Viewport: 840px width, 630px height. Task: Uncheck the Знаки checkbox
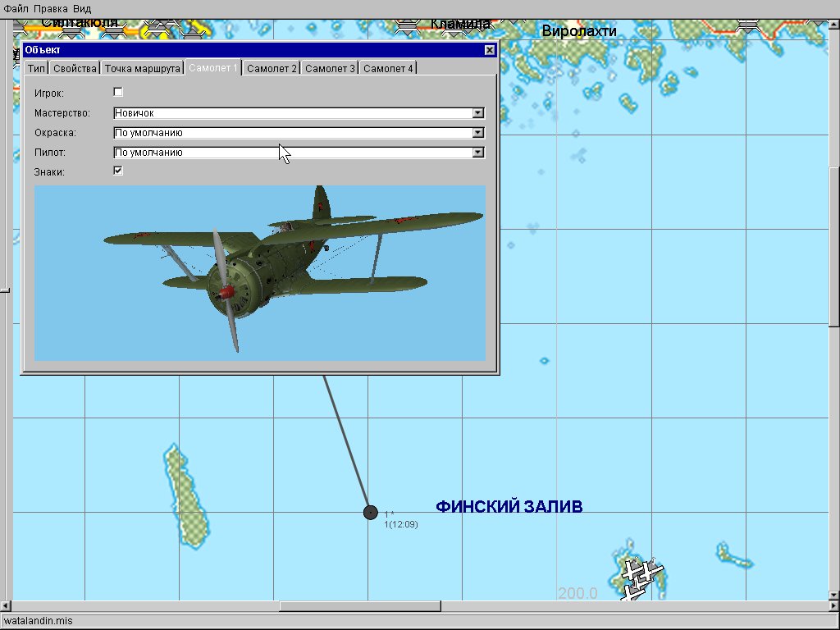click(x=118, y=171)
